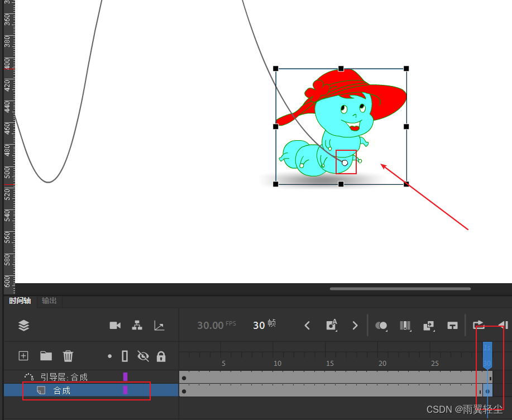This screenshot has width=512, height=420.
Task: Switch to the 时间轴 tab
Action: [x=20, y=301]
